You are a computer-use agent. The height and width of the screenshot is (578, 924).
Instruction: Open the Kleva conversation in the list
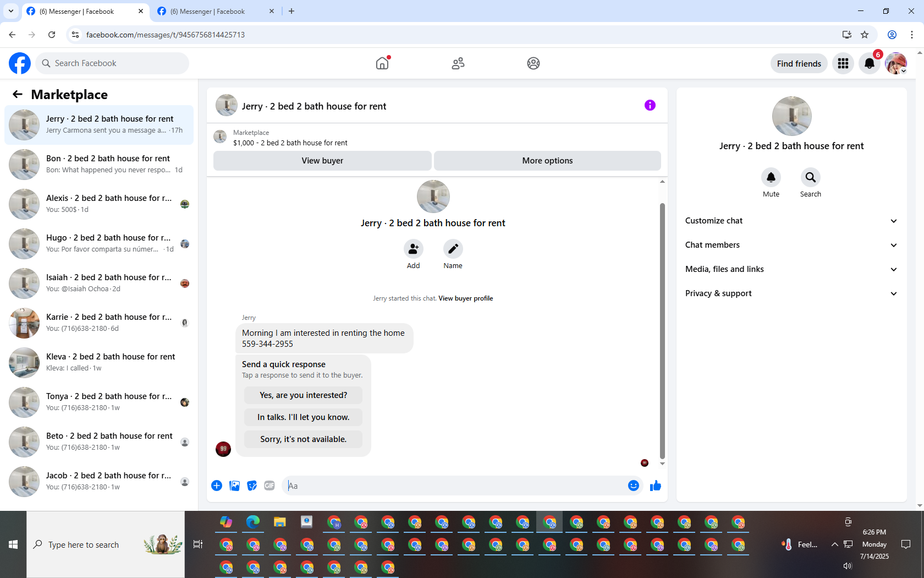[99, 362]
